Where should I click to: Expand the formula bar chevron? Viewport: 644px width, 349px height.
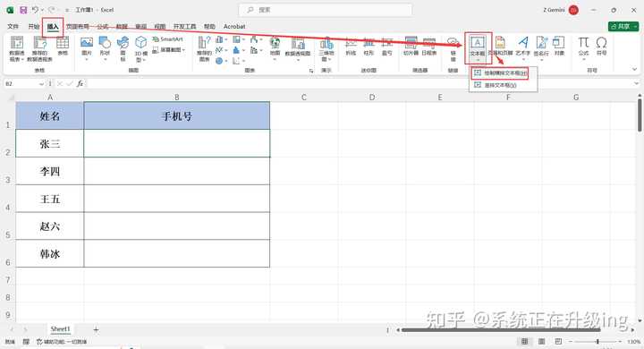pos(636,83)
